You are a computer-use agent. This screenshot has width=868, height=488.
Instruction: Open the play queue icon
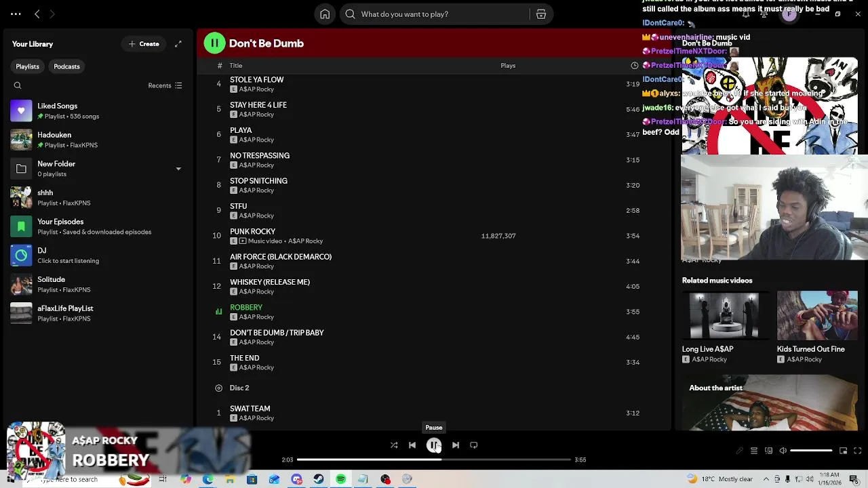754,451
